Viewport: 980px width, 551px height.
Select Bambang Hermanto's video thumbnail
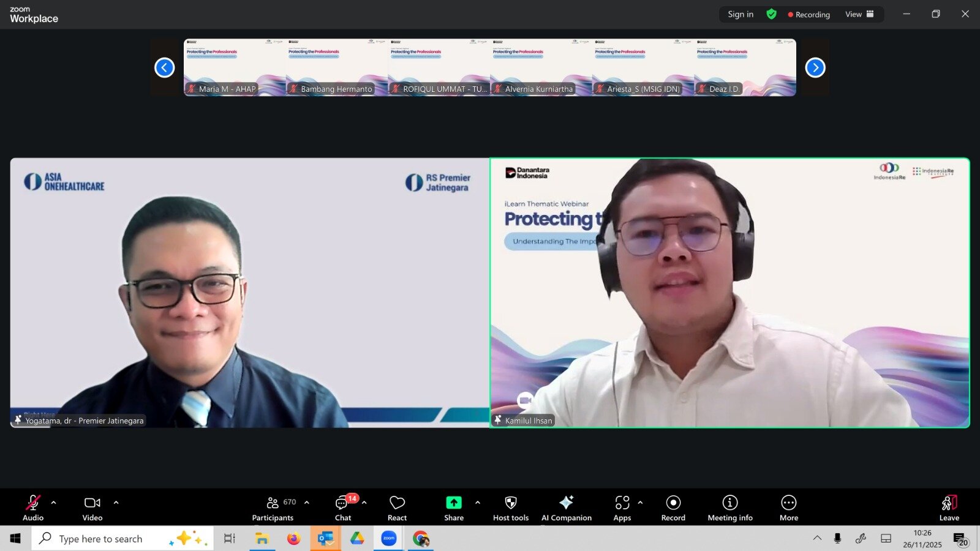coord(337,67)
